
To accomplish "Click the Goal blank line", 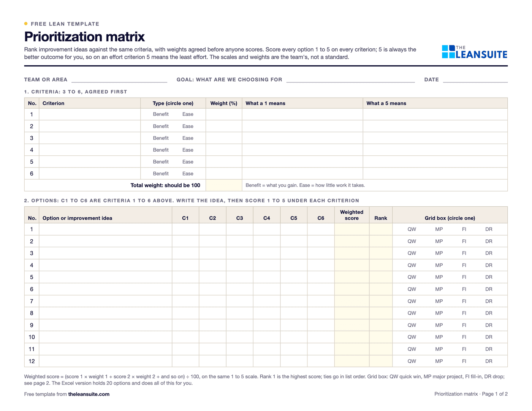I will (351, 80).
